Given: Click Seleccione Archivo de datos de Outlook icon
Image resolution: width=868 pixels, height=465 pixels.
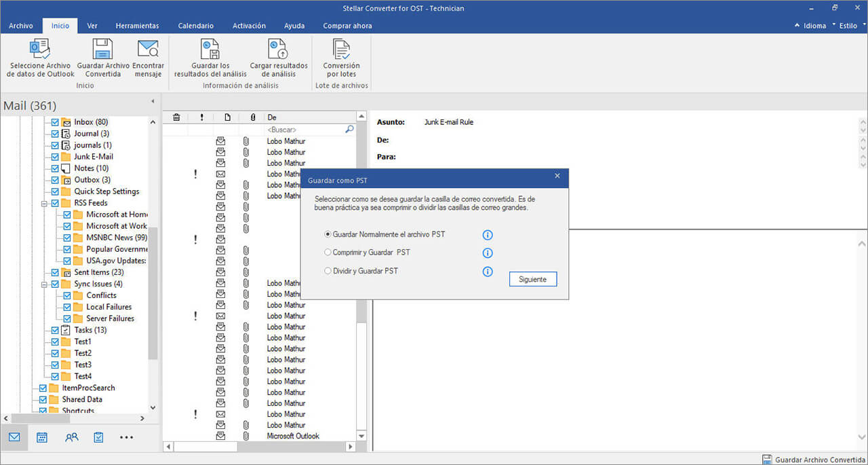Looking at the screenshot, I should 40,49.
